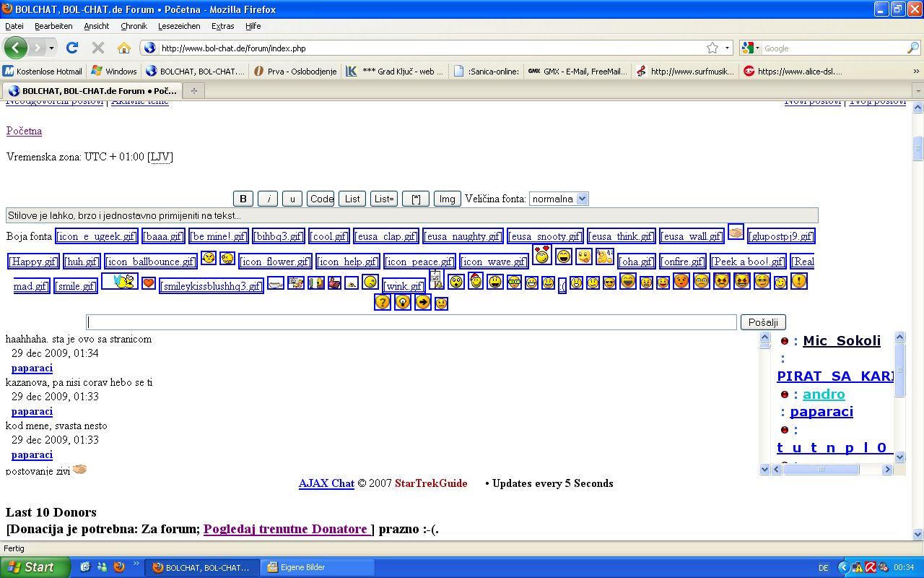Open the Chronik menu
The height and width of the screenshot is (578, 924).
pyautogui.click(x=134, y=26)
